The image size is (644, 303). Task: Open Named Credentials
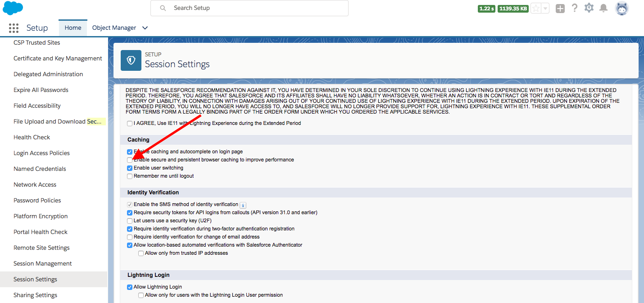point(40,169)
